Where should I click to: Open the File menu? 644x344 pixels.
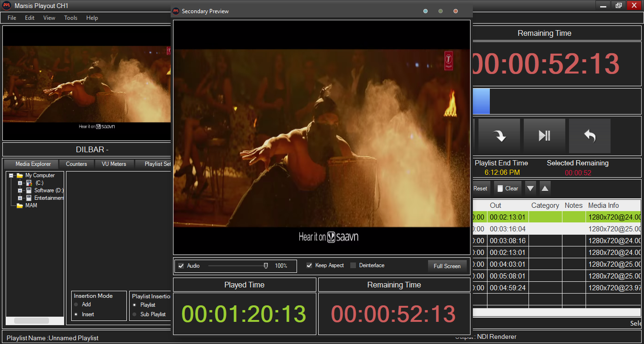coord(12,18)
